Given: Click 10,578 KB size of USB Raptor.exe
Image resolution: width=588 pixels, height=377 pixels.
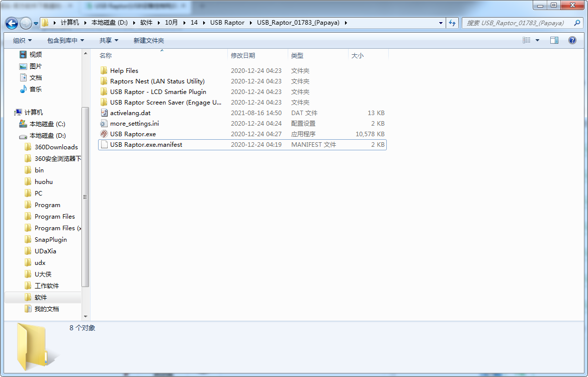Looking at the screenshot, I should point(370,134).
